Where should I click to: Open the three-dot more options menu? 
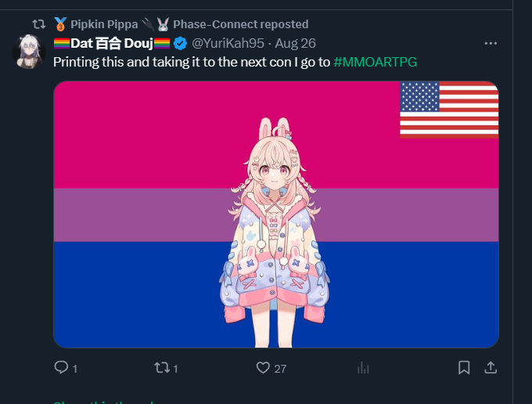[491, 44]
